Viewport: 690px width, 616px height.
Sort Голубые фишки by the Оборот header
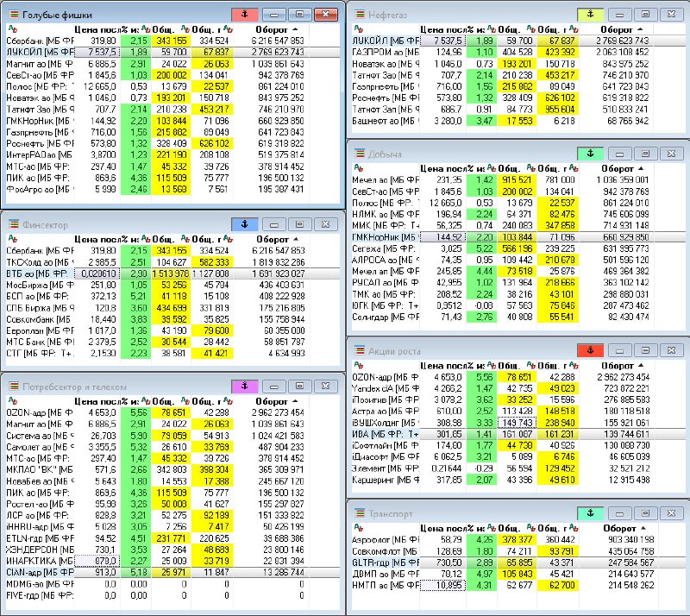272,29
